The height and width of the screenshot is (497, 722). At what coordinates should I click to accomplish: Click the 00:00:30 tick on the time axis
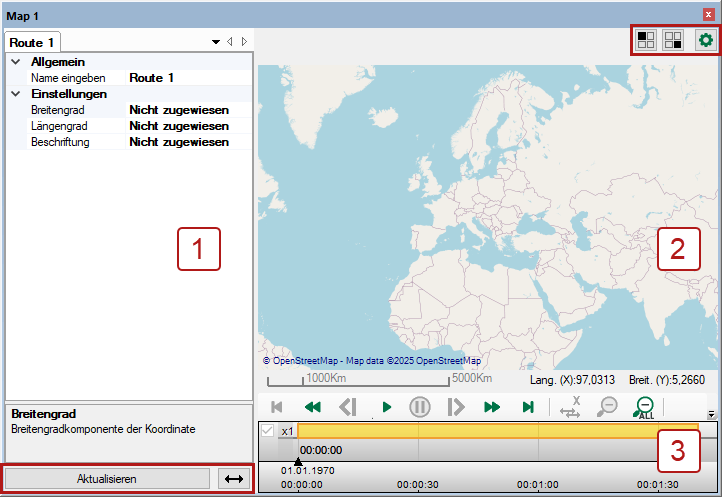pos(418,485)
